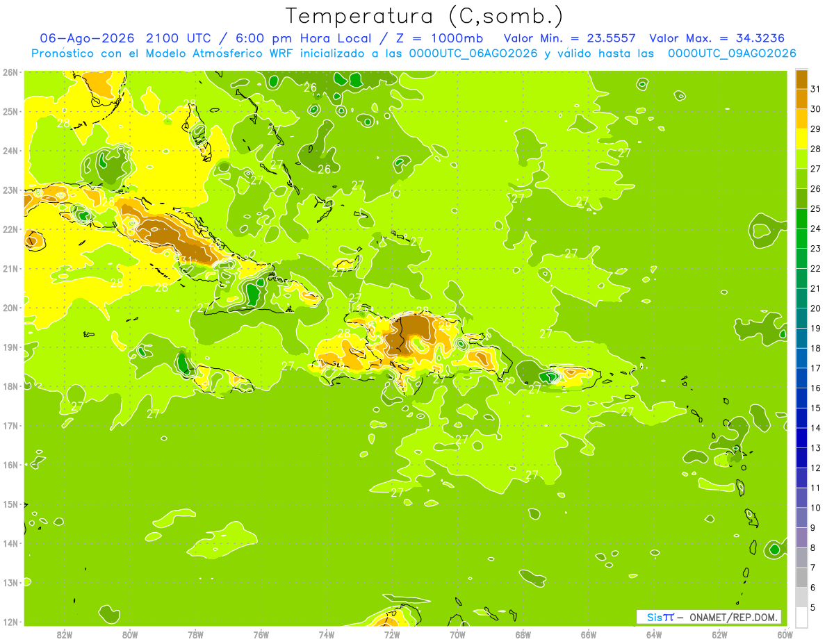The image size is (834, 644).
Task: Click the legend value label 5
Action: pos(814,607)
